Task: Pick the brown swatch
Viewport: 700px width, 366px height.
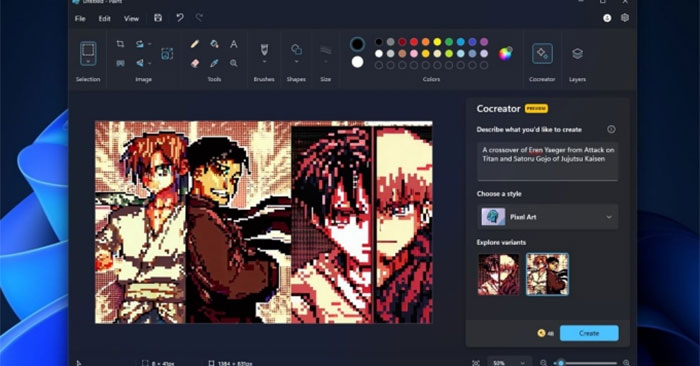Action: tap(402, 54)
